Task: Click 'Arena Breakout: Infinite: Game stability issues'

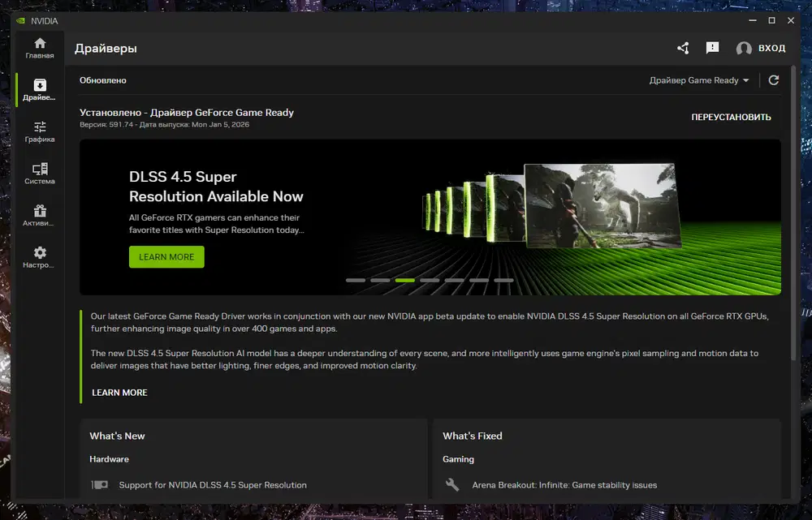Action: pos(564,485)
